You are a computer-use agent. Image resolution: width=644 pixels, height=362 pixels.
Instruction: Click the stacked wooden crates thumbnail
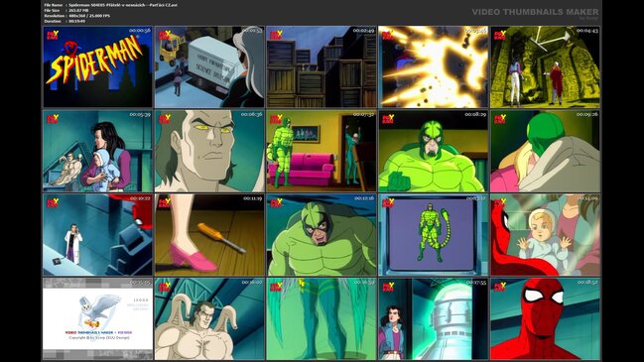(322, 66)
